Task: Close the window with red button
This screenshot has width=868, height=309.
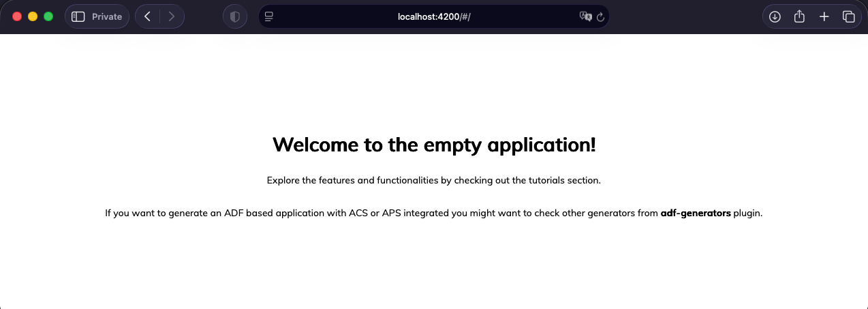Action: coord(17,16)
